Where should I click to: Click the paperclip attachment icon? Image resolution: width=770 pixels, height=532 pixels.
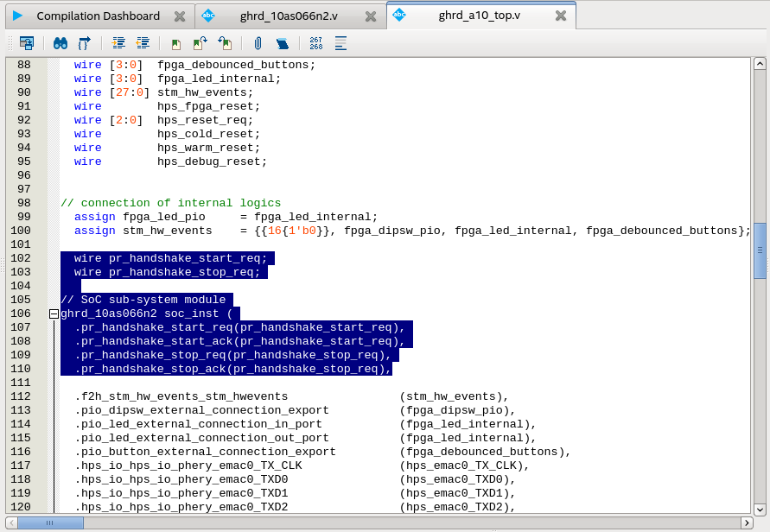[258, 42]
